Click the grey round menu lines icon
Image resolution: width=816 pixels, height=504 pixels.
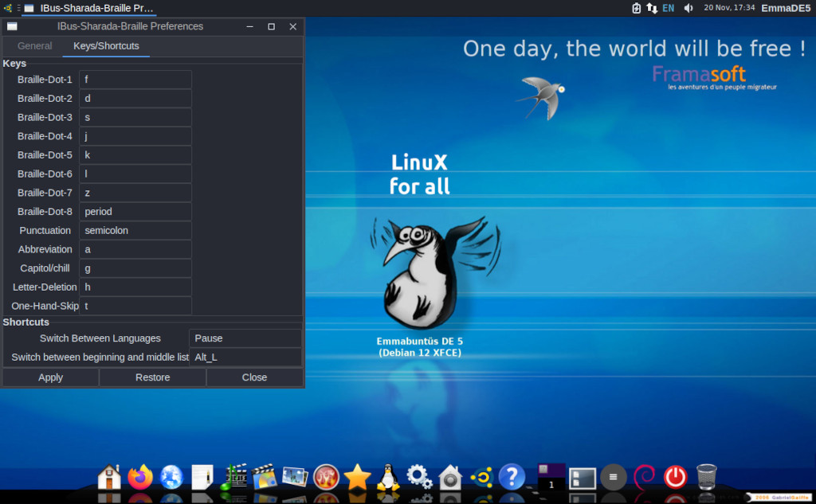tap(613, 477)
